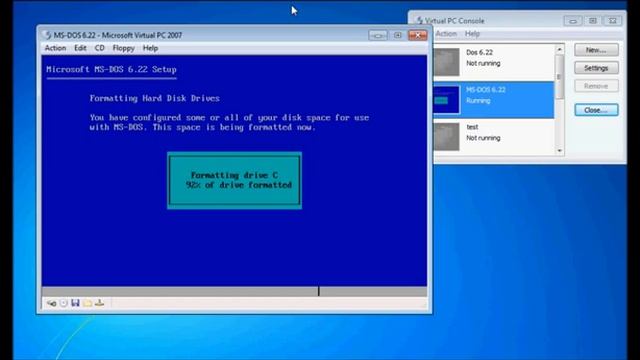Viewport: 640px width, 360px height.
Task: Open Settings in Virtual PC Console
Action: pos(596,68)
